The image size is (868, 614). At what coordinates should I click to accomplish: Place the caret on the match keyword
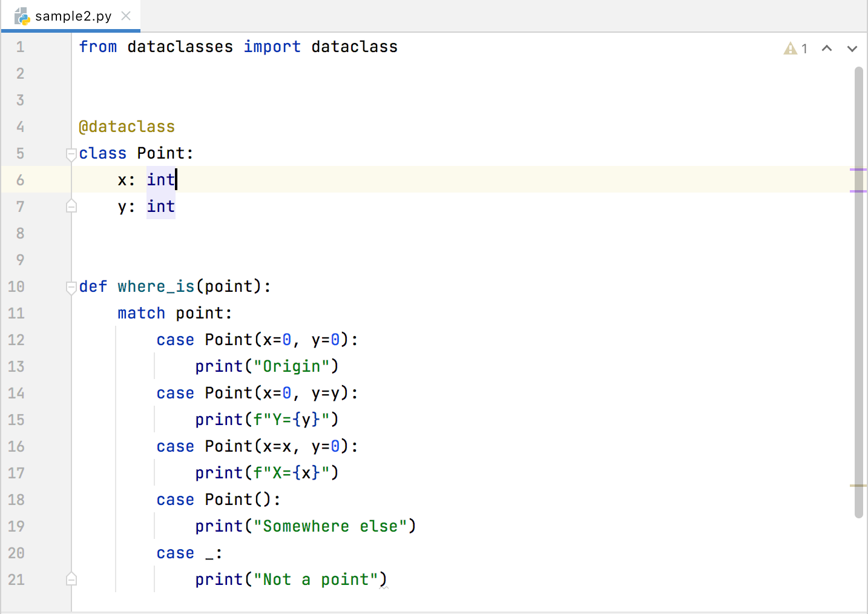[141, 313]
